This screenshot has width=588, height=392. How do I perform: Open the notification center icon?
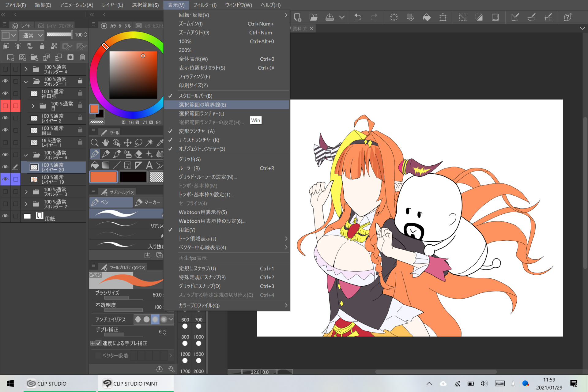point(574,383)
